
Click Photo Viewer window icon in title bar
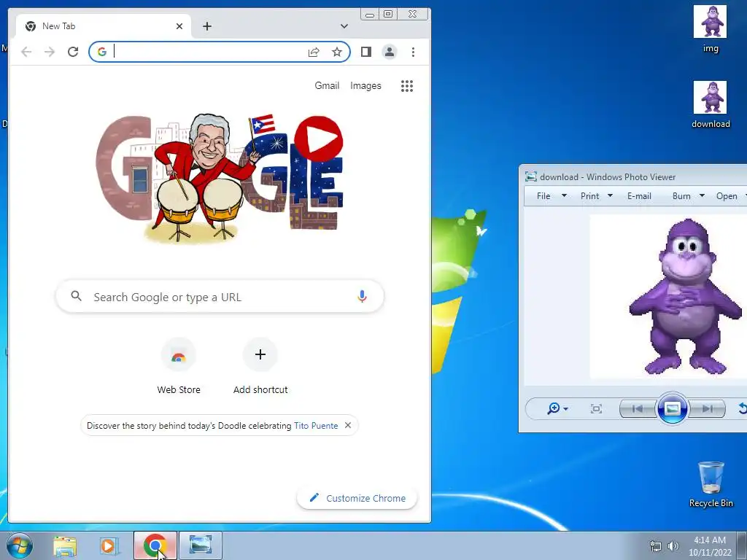(x=531, y=176)
